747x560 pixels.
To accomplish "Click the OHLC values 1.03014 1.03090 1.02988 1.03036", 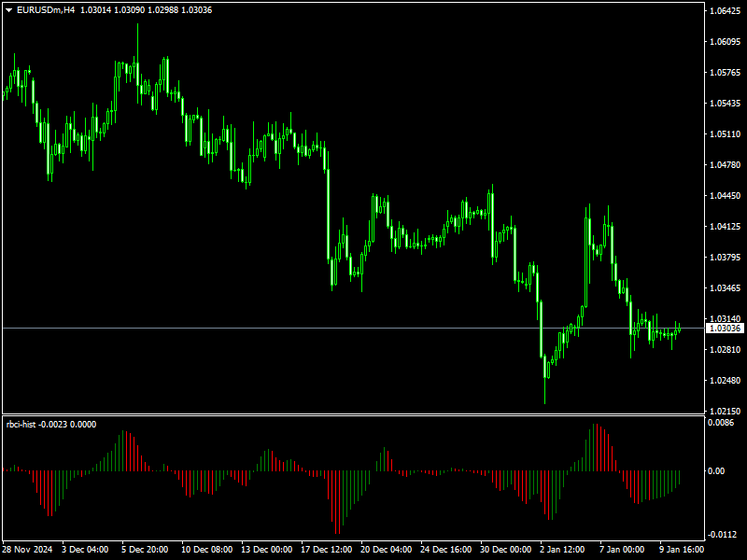I will tap(146, 10).
